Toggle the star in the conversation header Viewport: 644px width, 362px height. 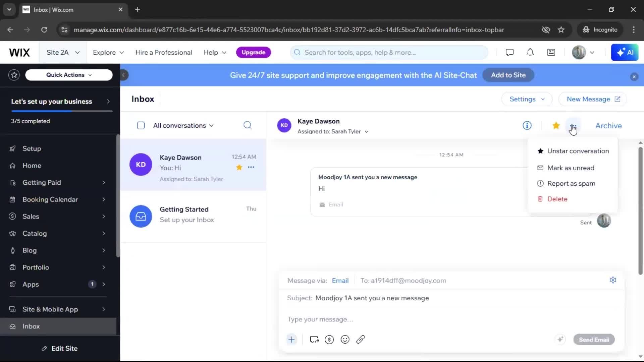[556, 126]
